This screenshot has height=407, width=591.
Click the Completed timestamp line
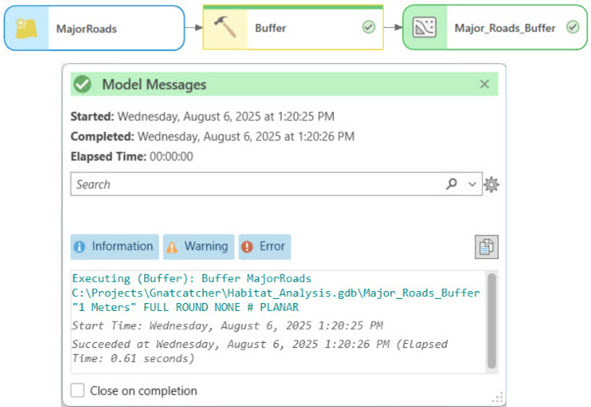coord(213,136)
